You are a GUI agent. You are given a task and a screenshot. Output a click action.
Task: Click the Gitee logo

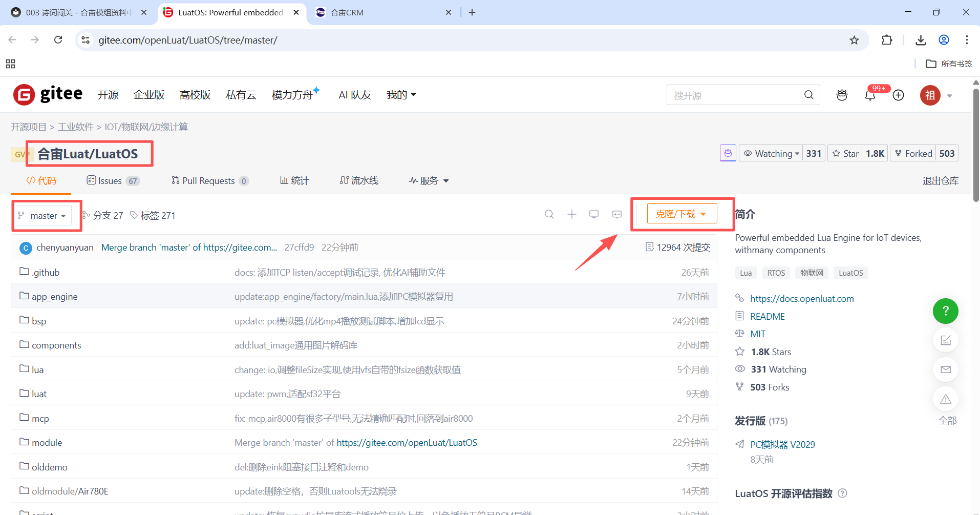pyautogui.click(x=48, y=95)
